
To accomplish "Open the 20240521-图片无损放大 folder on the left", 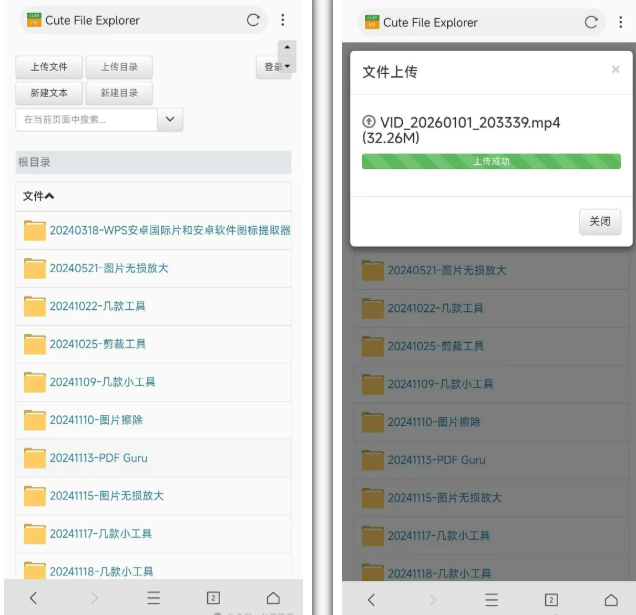I will coord(109,268).
